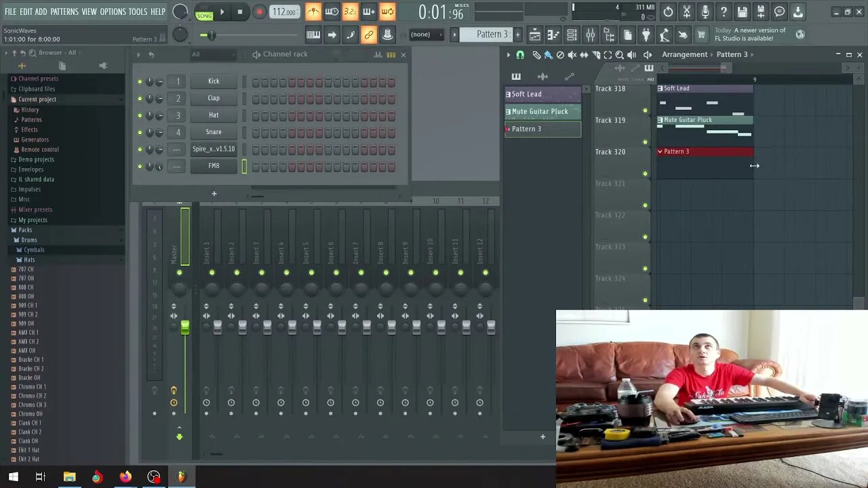
Task: Toggle the playlist magnet snap icon
Action: [x=520, y=55]
